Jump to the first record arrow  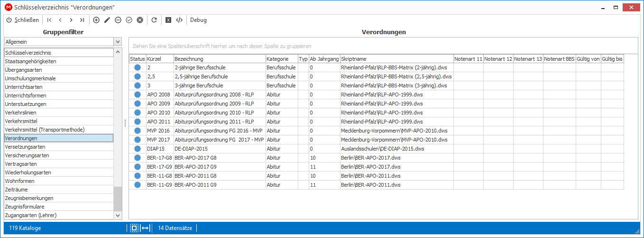49,20
